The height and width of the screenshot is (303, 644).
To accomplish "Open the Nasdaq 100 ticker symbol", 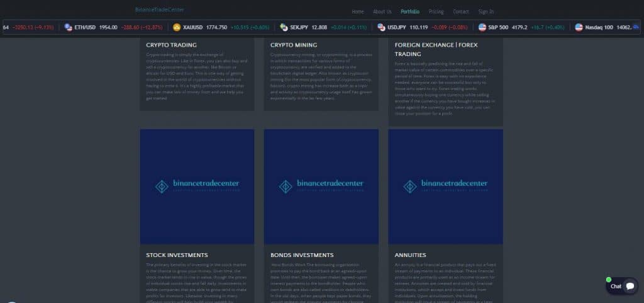I will point(599,27).
